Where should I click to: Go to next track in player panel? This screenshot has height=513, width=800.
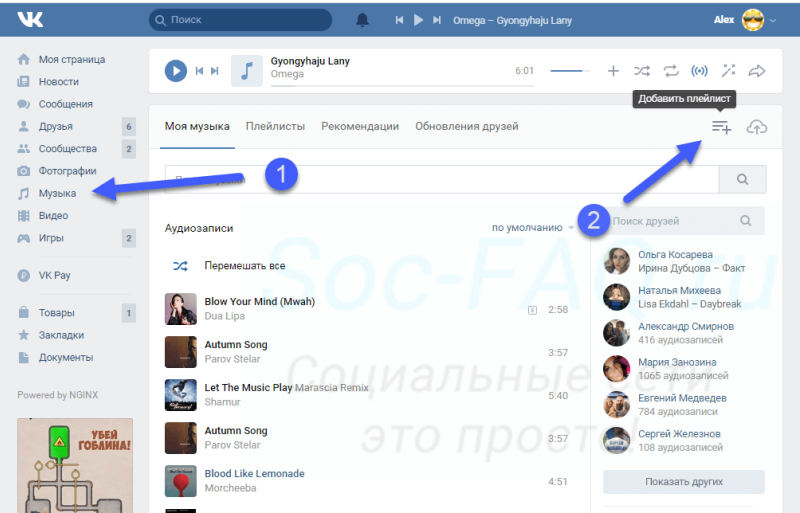click(x=215, y=71)
